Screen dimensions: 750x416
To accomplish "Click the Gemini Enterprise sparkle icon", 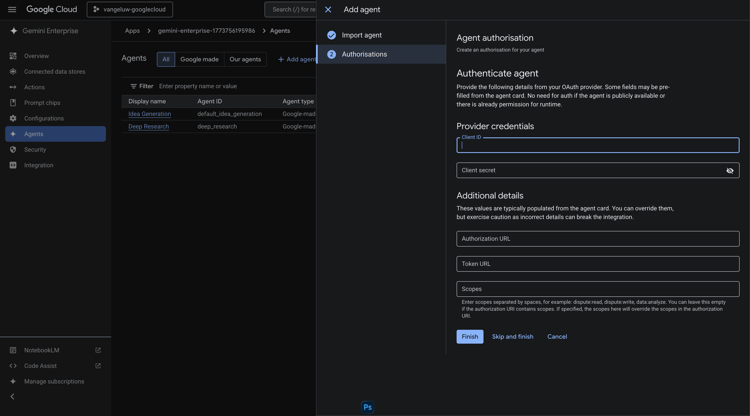I will (x=13, y=31).
